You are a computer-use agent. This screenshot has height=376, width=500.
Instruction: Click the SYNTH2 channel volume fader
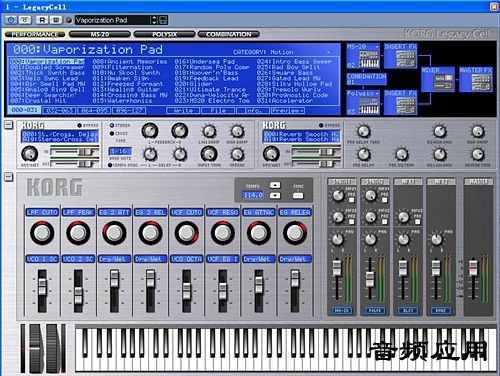(370, 279)
